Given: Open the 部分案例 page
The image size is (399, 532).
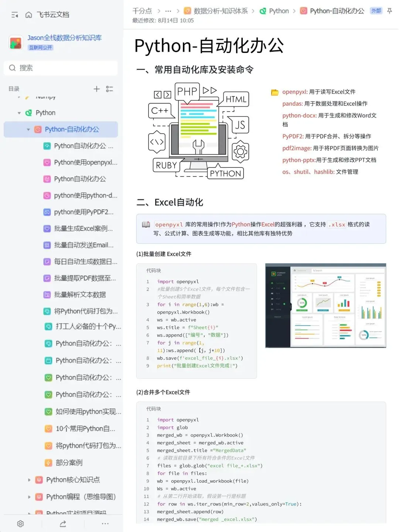Looking at the screenshot, I should (69, 463).
